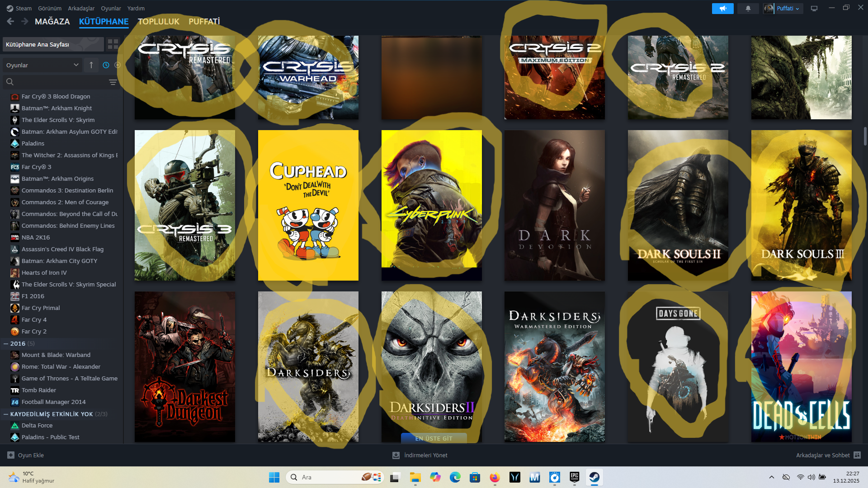868x488 pixels.
Task: Click the collections grid view icon
Action: click(x=113, y=44)
